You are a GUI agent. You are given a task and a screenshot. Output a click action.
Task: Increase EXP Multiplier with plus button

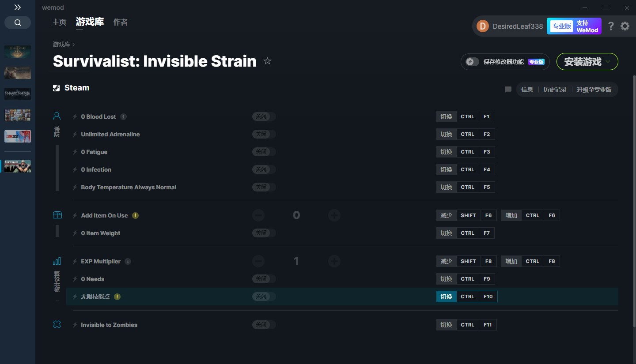[334, 261]
